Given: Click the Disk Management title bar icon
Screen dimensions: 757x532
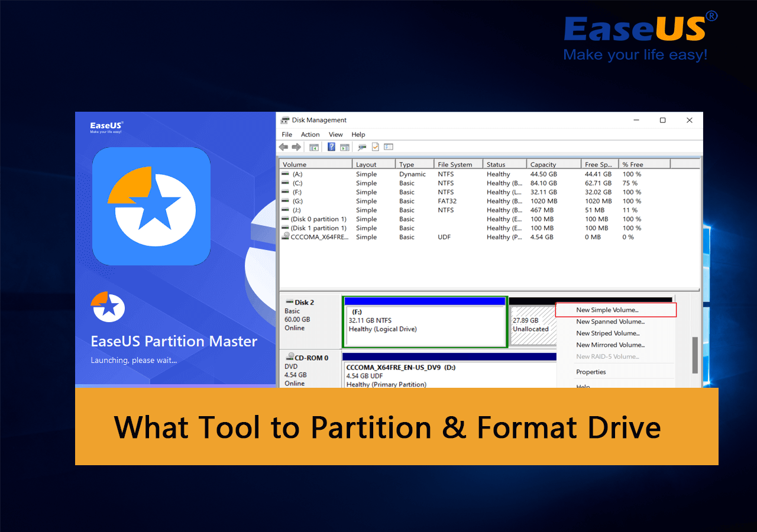Looking at the screenshot, I should click(x=285, y=120).
